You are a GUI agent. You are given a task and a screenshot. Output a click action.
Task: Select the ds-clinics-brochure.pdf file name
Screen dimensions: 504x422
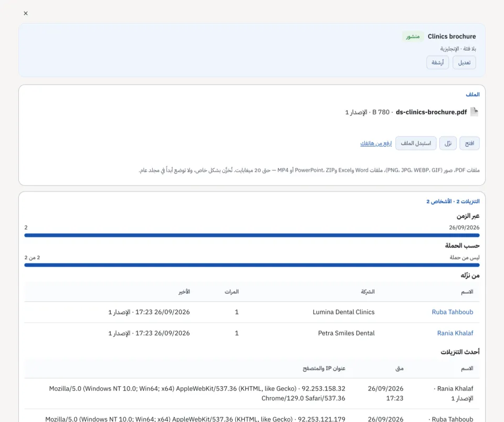(x=432, y=112)
